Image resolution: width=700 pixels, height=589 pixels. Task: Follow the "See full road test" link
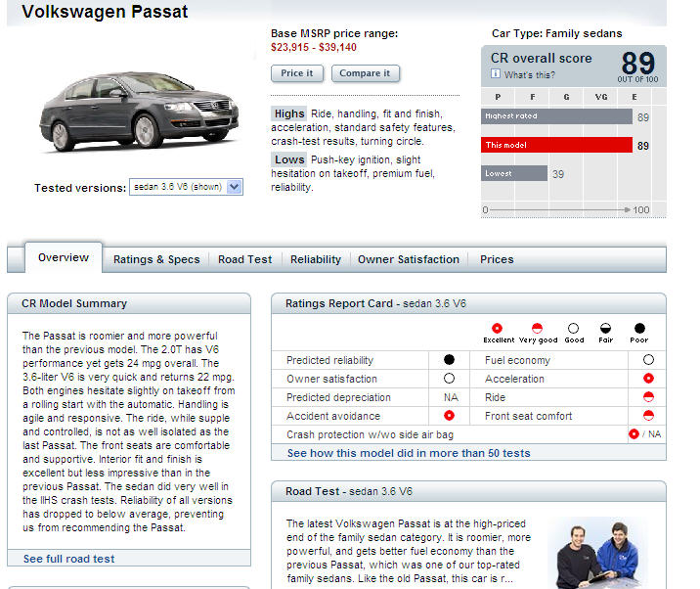(x=68, y=559)
